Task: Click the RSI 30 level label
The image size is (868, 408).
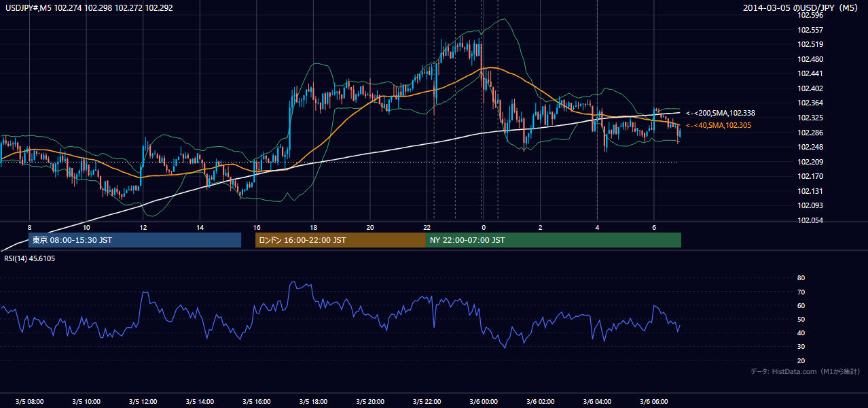Action: point(801,347)
